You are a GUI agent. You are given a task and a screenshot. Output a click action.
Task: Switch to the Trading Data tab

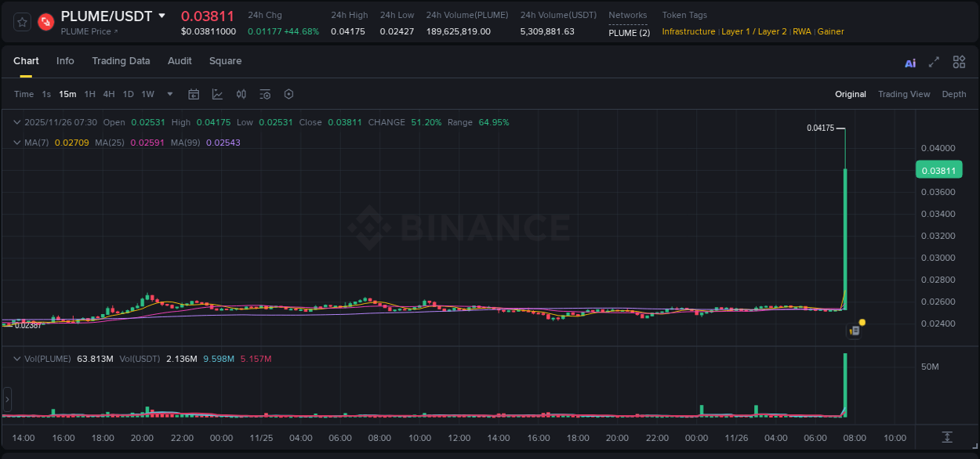[121, 61]
